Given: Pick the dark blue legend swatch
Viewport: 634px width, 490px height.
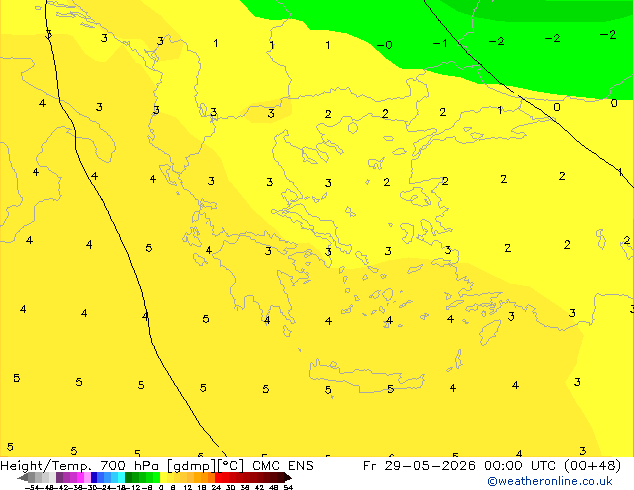Looking at the screenshot, I should (94, 477).
